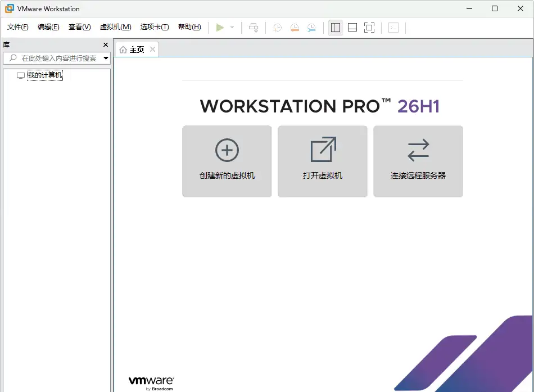This screenshot has height=392, width=534.
Task: Close the 主页 tab
Action: pos(152,49)
